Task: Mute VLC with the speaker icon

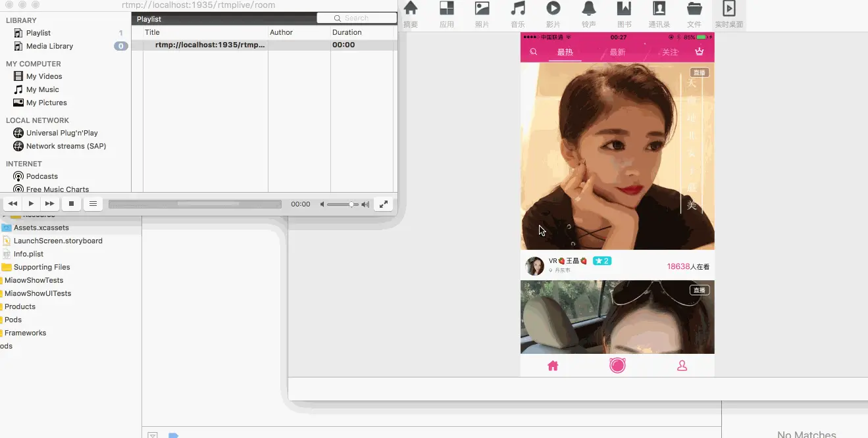Action: tap(322, 205)
